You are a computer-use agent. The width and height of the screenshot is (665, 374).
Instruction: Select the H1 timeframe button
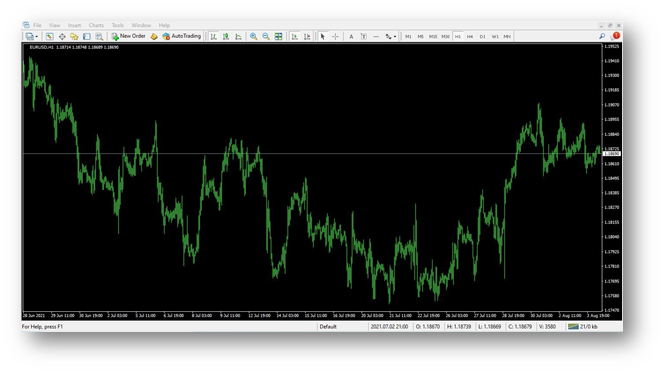458,36
